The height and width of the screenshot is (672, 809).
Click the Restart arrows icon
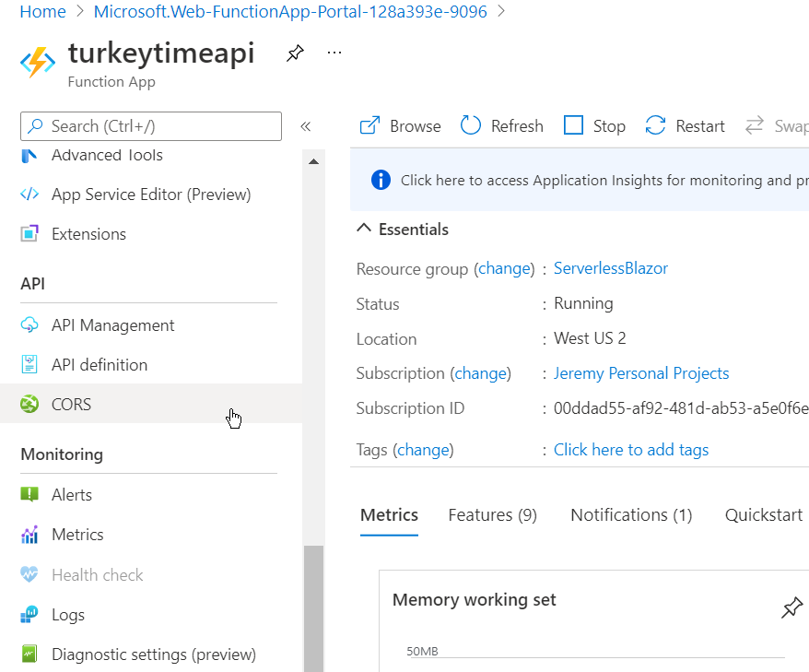click(655, 125)
